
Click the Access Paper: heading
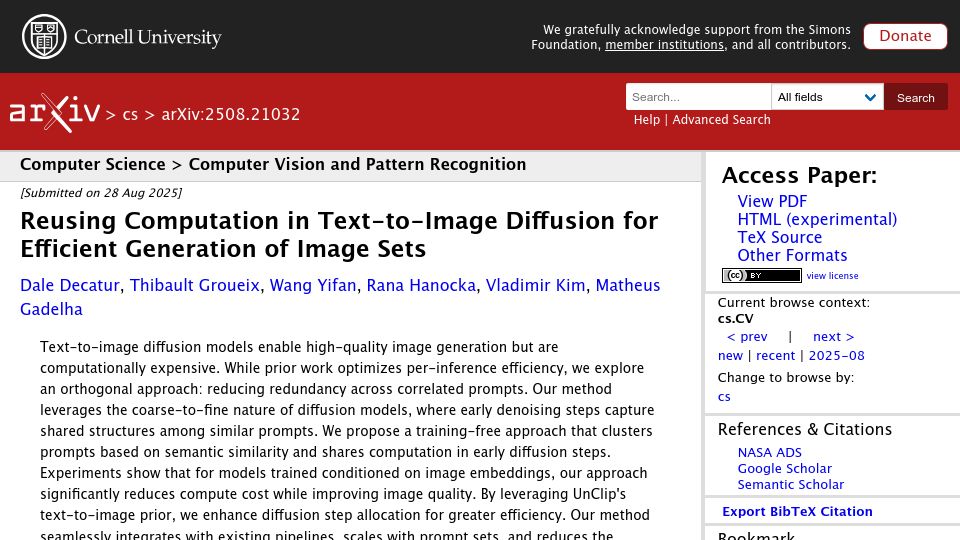pos(799,176)
